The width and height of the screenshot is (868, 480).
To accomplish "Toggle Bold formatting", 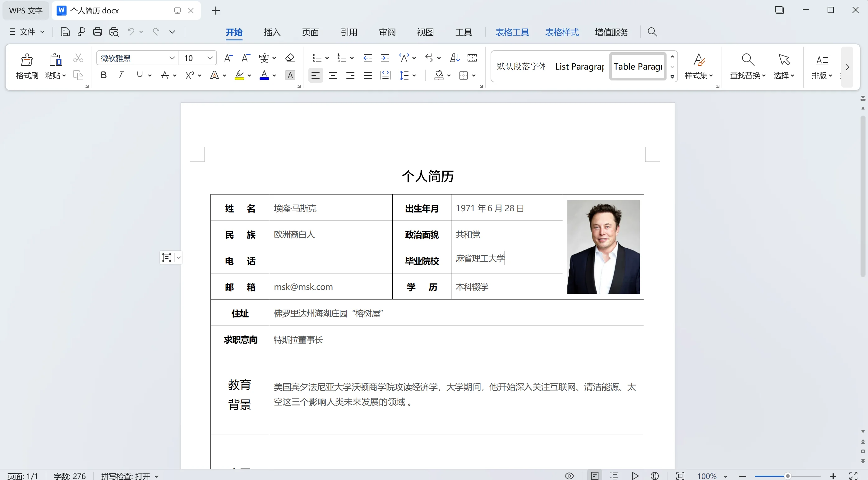I will (104, 75).
